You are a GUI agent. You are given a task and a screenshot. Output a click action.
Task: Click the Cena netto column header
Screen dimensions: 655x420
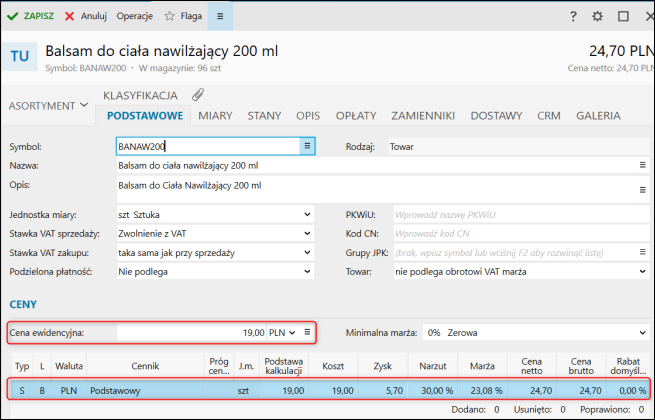coord(532,366)
